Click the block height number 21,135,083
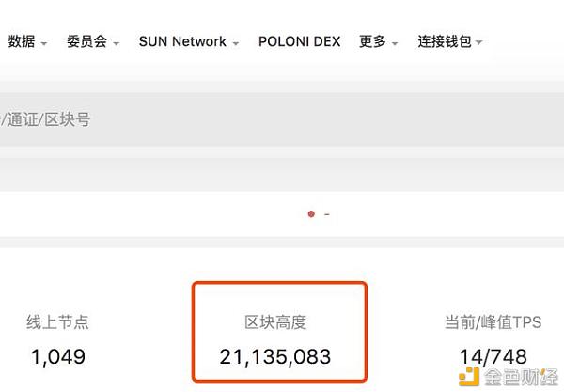Screen dimensions: 564x392 click(x=275, y=357)
